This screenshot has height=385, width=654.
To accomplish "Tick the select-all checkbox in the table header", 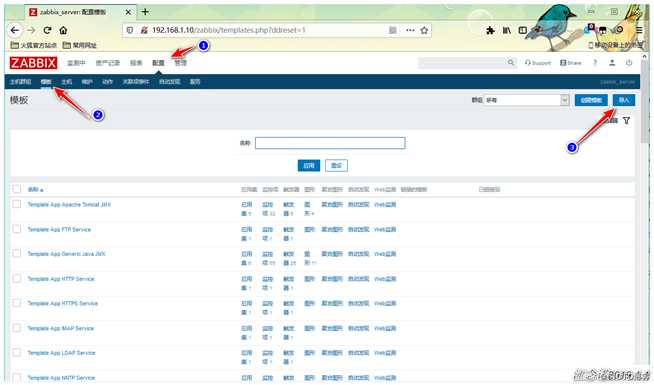I will click(17, 189).
